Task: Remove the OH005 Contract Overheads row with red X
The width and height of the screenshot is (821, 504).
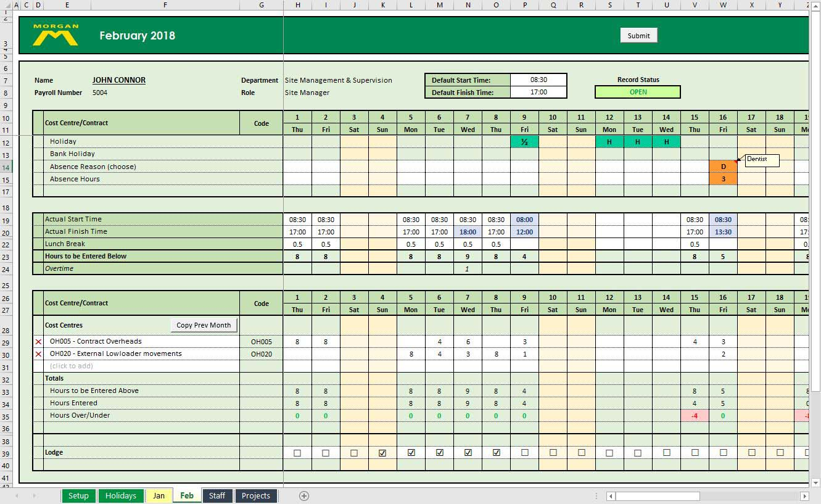Action: [x=38, y=342]
